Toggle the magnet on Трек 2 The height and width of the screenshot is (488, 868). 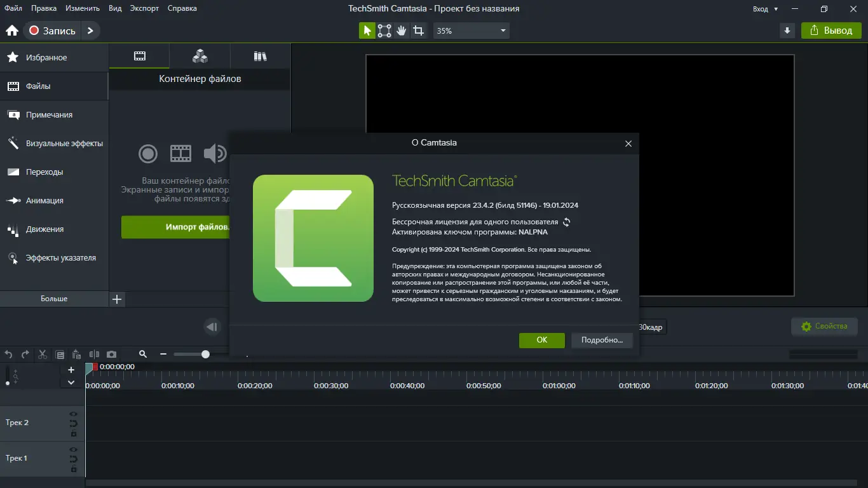(74, 423)
